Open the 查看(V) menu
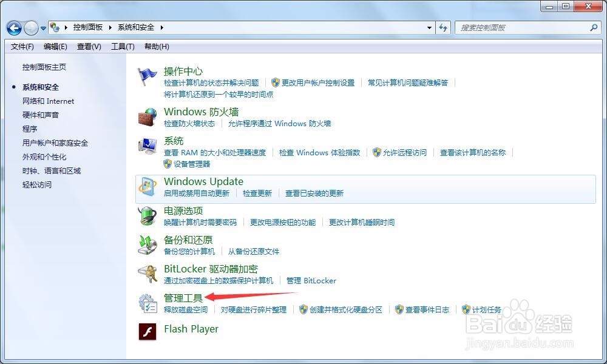 point(88,46)
